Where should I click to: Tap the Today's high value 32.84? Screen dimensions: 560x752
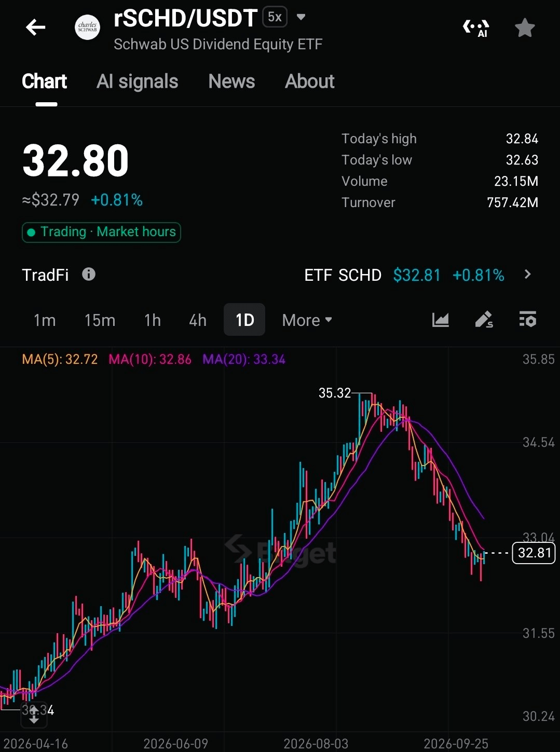point(522,139)
